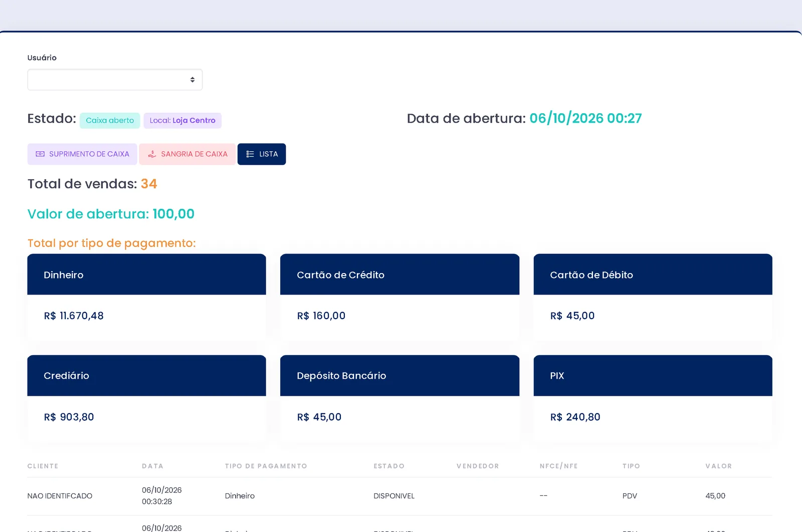The width and height of the screenshot is (802, 532).
Task: Click the VENDEDOR column header
Action: pyautogui.click(x=478, y=466)
